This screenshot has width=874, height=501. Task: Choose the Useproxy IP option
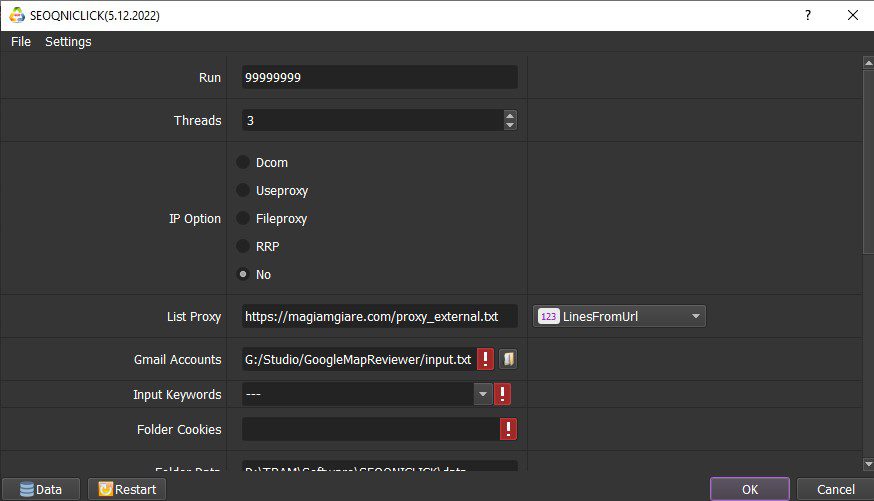pyautogui.click(x=243, y=190)
